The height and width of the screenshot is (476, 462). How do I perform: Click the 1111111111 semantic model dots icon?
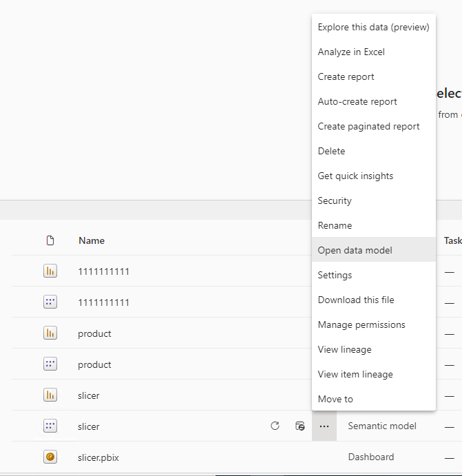tap(50, 302)
